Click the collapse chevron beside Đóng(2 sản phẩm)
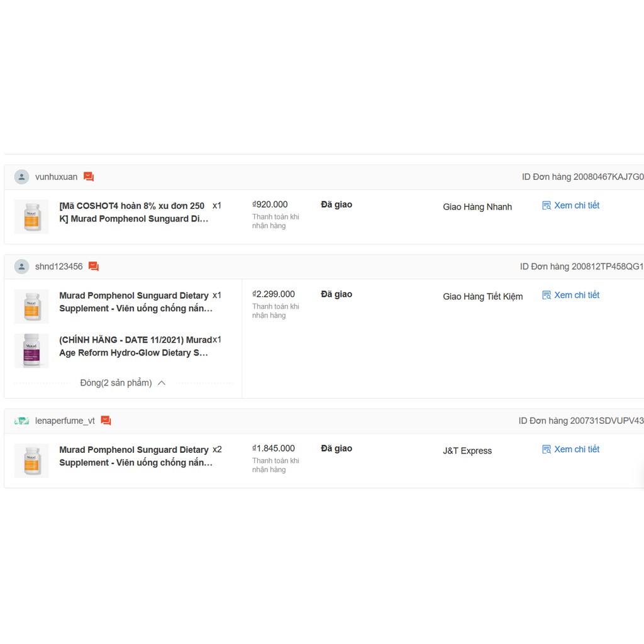 click(x=162, y=383)
